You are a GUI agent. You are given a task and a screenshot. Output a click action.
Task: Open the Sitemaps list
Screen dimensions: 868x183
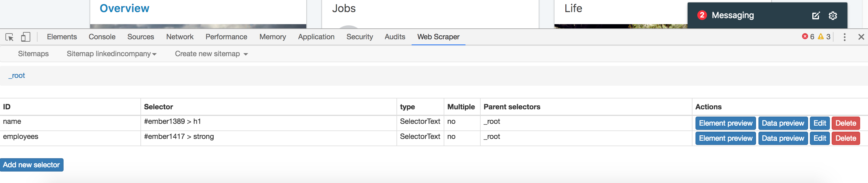[33, 54]
